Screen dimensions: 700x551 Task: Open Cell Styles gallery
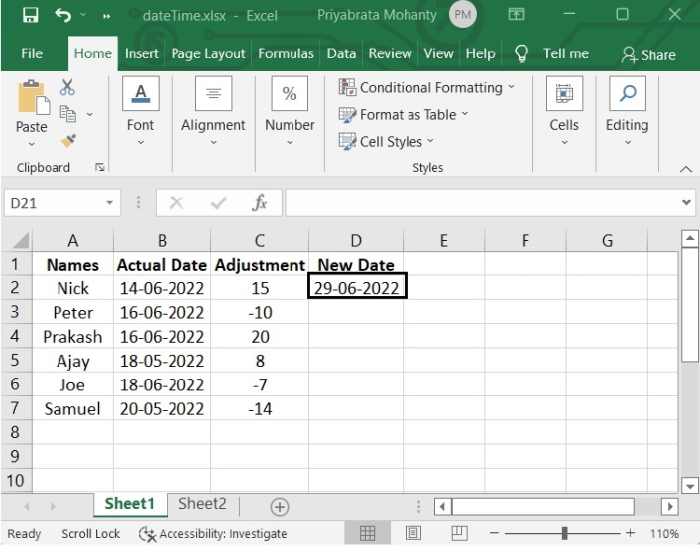click(x=386, y=142)
